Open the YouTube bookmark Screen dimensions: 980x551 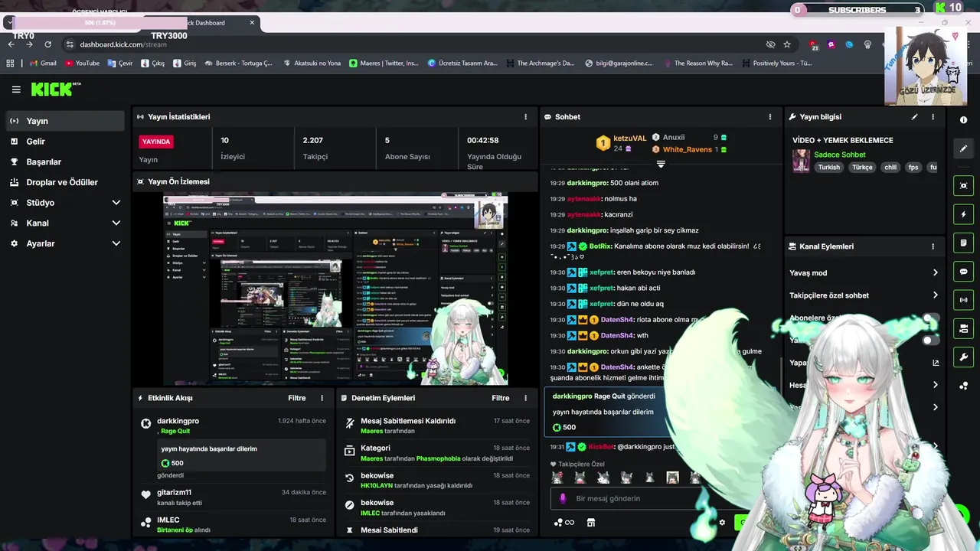pos(82,64)
